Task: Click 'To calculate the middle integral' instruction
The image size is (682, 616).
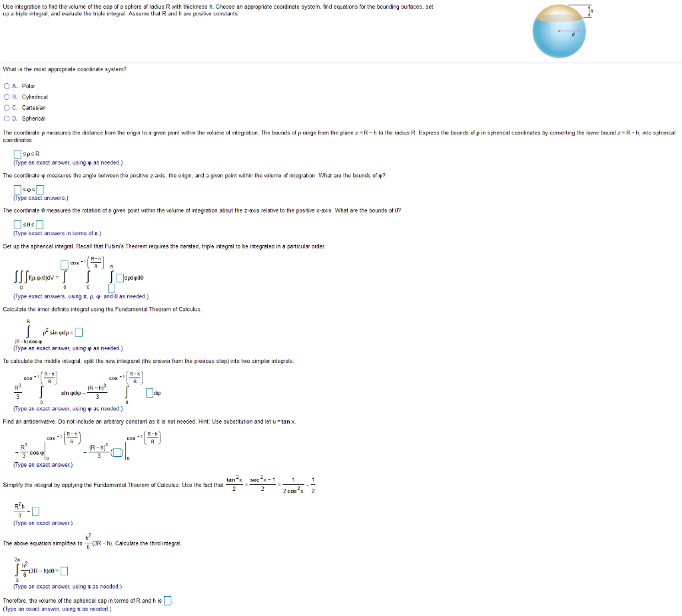Action: point(149,362)
